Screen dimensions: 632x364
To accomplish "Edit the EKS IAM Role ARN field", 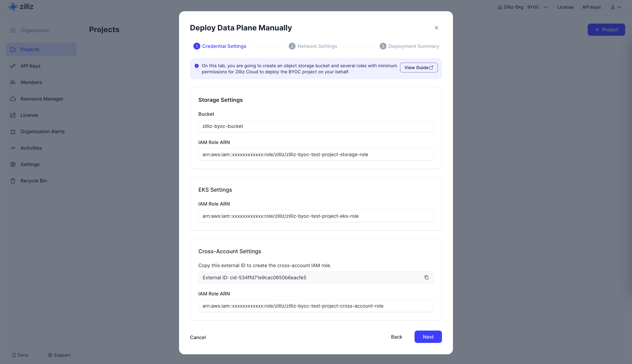I will click(x=316, y=216).
